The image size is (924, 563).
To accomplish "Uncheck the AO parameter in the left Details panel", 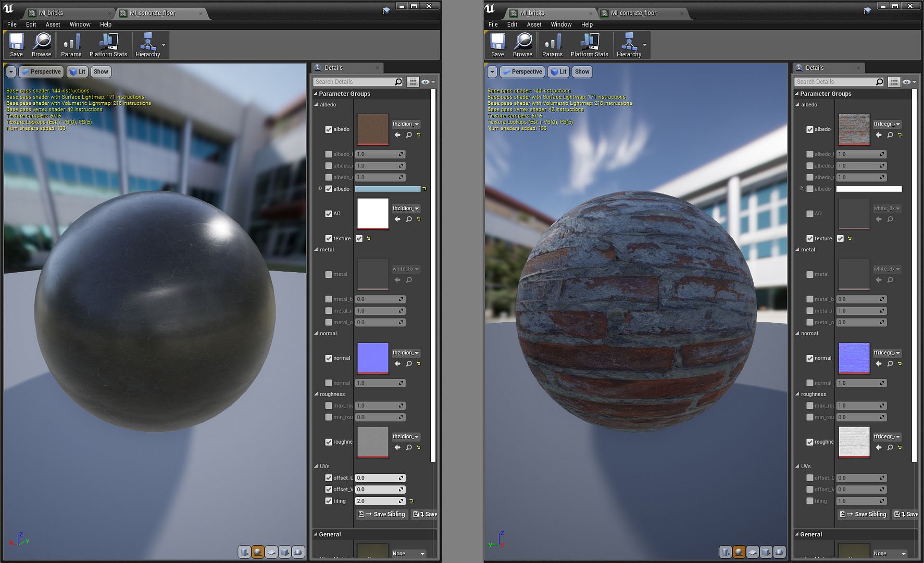I will pyautogui.click(x=329, y=214).
